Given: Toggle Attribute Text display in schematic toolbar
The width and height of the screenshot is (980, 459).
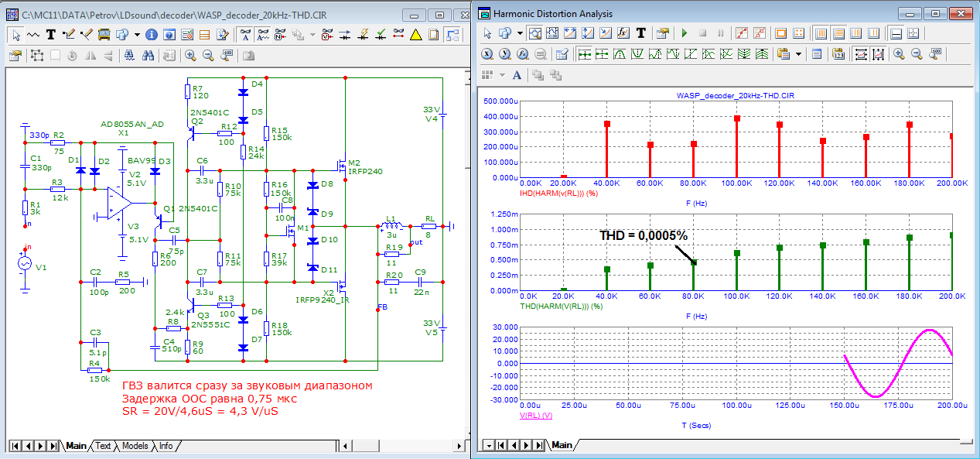Looking at the screenshot, I should pos(262,34).
